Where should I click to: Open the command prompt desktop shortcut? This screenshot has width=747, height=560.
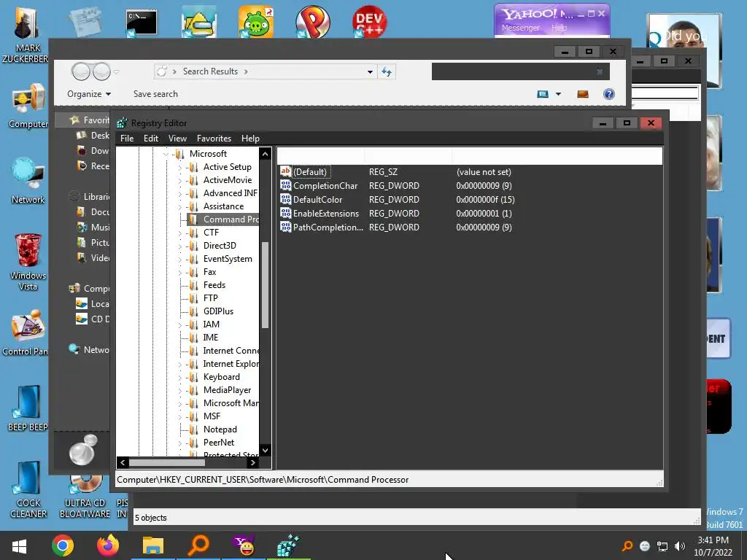point(141,23)
